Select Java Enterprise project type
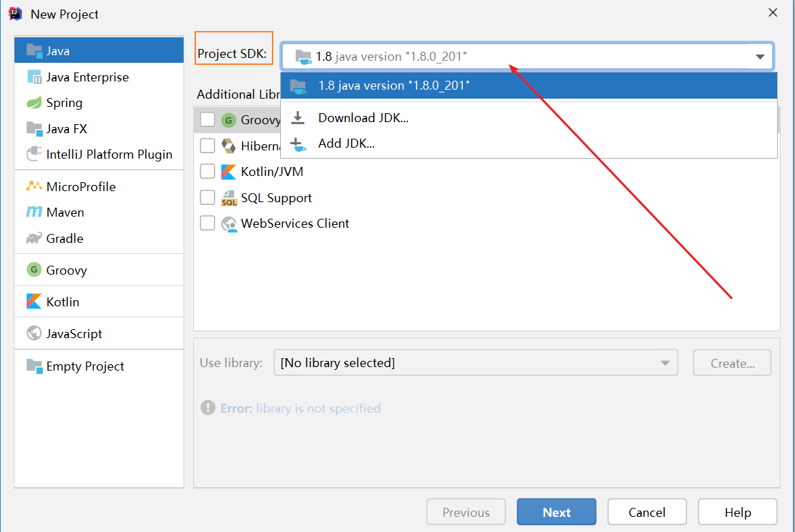795x532 pixels. 99,77
